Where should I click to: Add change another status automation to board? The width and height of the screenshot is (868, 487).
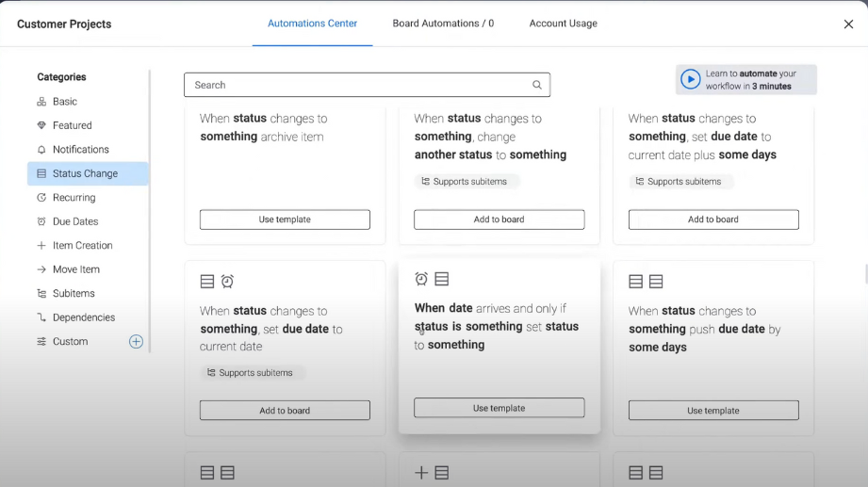(499, 219)
